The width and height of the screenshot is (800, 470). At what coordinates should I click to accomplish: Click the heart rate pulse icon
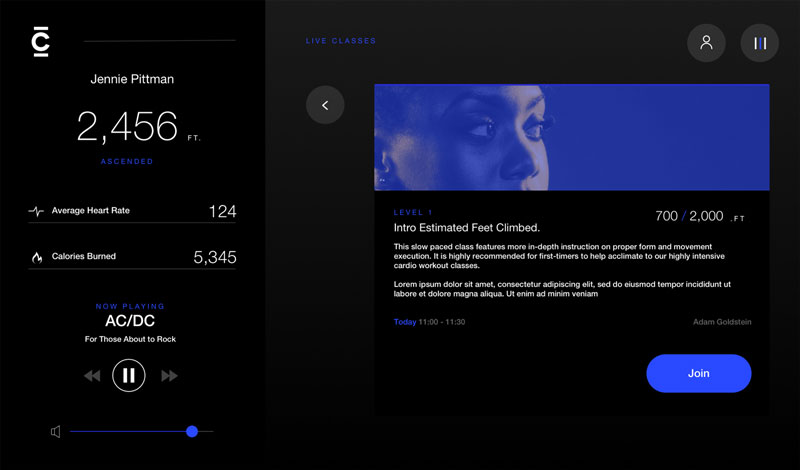(36, 212)
